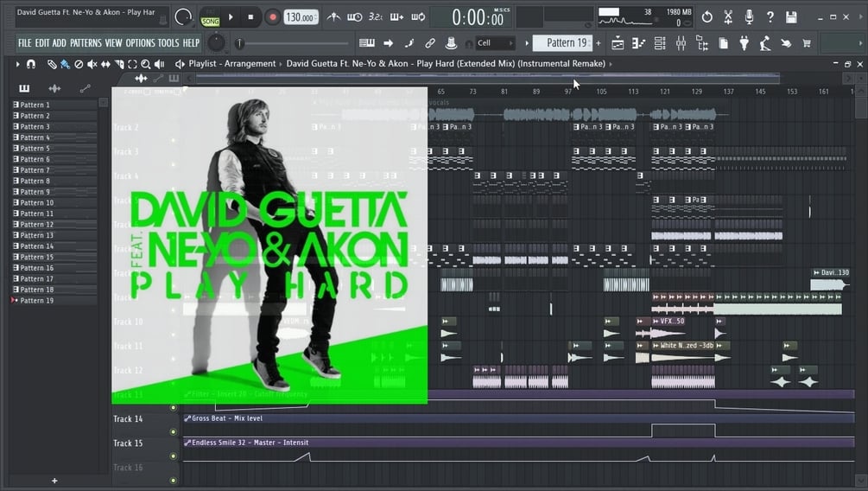Mute Track 14 using its green light
Viewport: 868px width, 491px height.
point(174,431)
